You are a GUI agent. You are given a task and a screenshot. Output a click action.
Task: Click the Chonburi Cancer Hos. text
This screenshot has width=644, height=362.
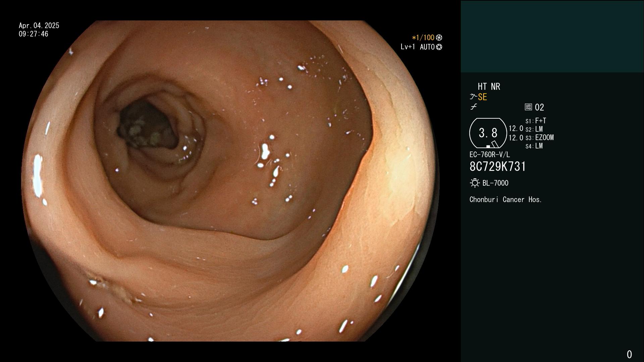coord(506,199)
